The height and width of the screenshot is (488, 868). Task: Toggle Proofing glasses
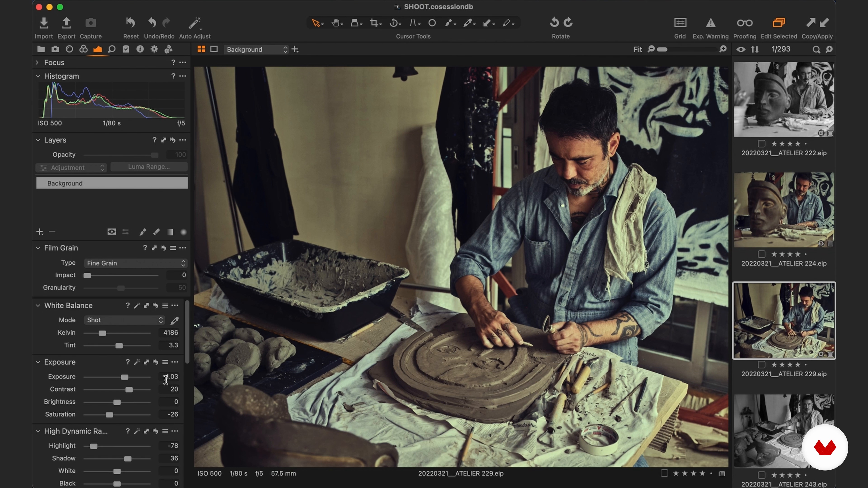coord(745,23)
